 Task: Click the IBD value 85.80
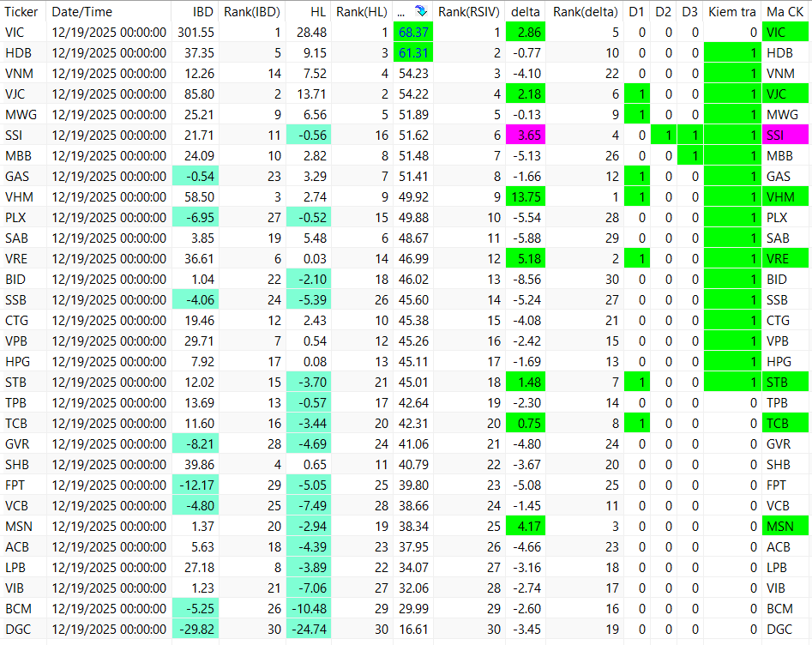click(x=200, y=93)
